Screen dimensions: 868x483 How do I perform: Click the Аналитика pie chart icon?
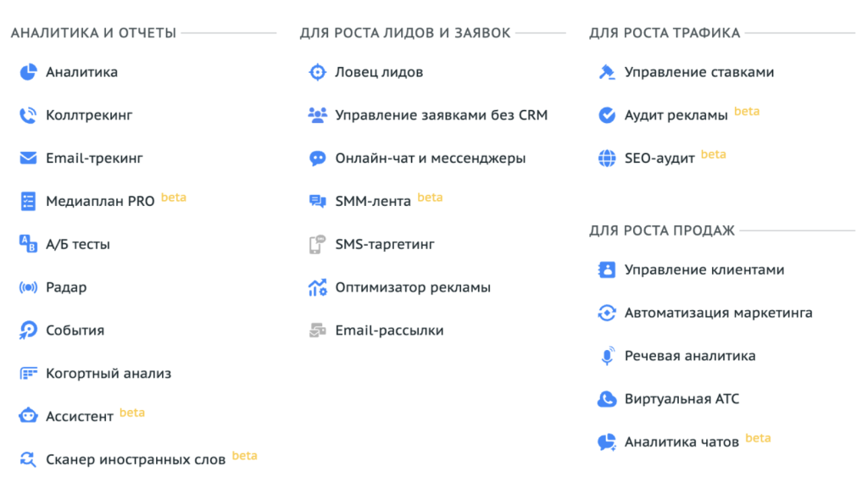point(28,72)
